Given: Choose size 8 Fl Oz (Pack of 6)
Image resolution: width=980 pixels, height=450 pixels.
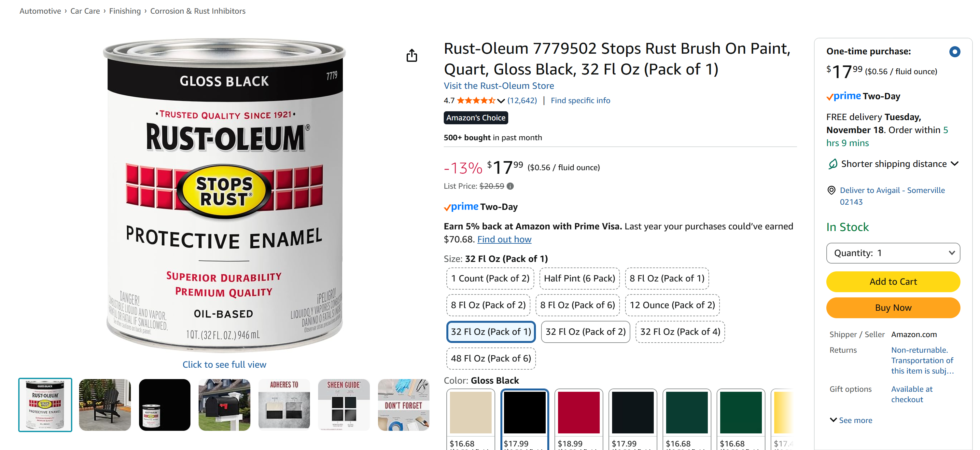Looking at the screenshot, I should 577,305.
